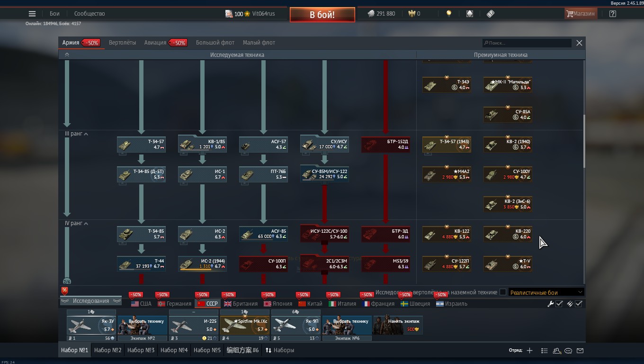Select Япония nation tab
Viewport: 644px width, 364px height.
(278, 304)
